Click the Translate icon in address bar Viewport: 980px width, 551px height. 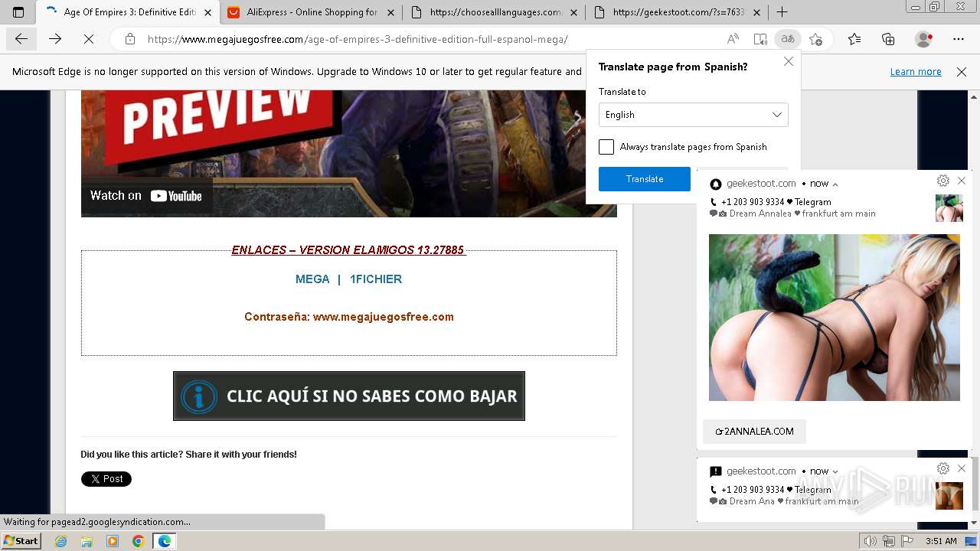point(787,39)
